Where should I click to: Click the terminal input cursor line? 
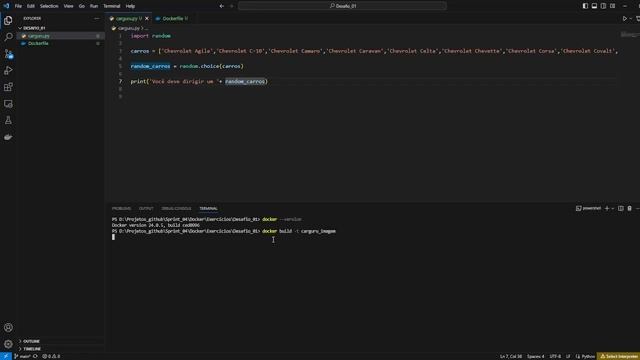pyautogui.click(x=113, y=237)
